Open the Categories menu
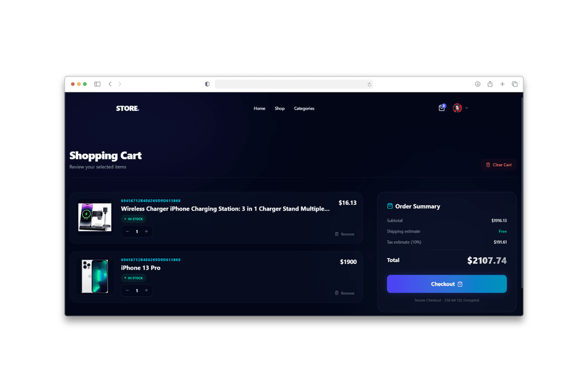This screenshot has width=588, height=392. point(304,108)
